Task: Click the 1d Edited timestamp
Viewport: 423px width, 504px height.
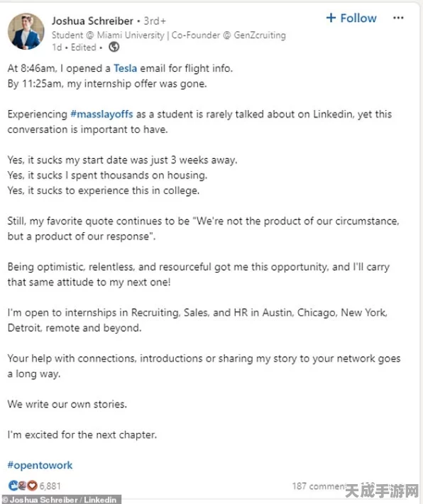Action: pyautogui.click(x=74, y=48)
